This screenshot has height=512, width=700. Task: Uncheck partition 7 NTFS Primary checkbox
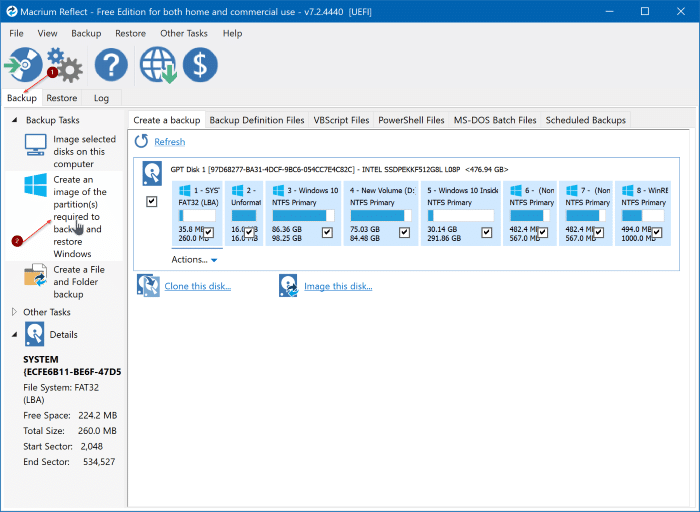[599, 233]
